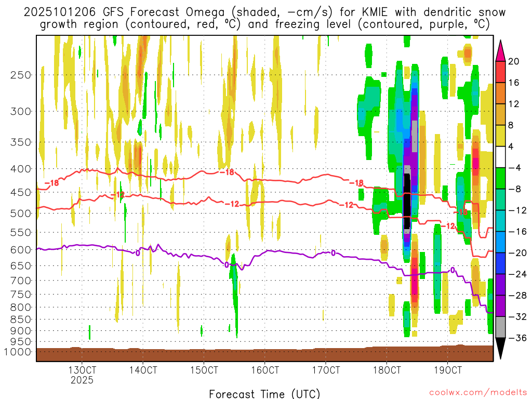This screenshot has height=399, width=532.
Task: Select the purple -28 to -32 colorbar swatch
Action: pyautogui.click(x=501, y=305)
